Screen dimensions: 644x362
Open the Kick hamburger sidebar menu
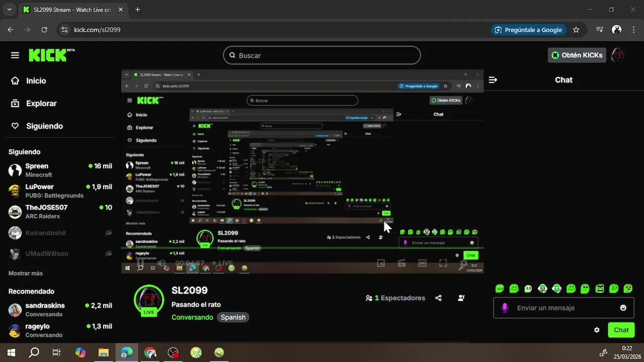click(x=15, y=55)
